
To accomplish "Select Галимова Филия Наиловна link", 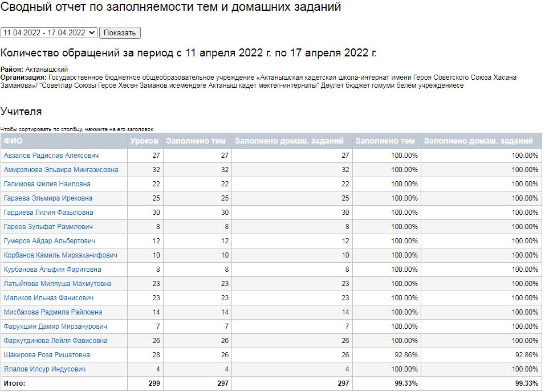I will tap(47, 184).
